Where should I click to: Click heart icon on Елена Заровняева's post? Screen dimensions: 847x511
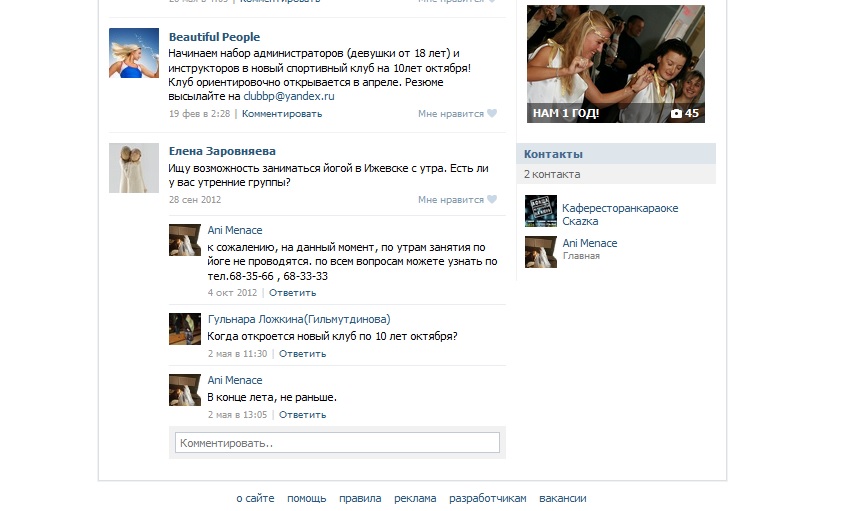[x=492, y=199]
